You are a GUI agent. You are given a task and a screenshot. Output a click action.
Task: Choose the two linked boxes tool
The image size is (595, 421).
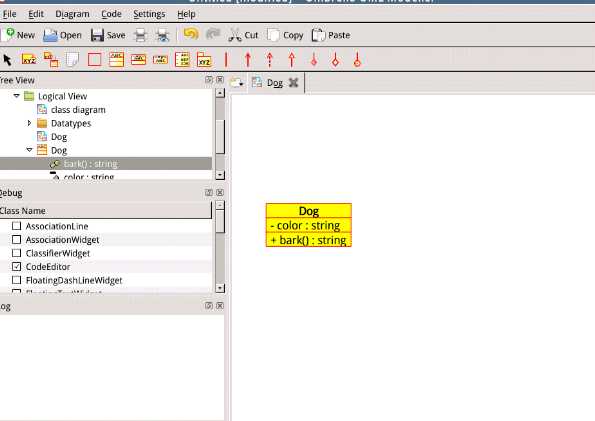(x=51, y=60)
